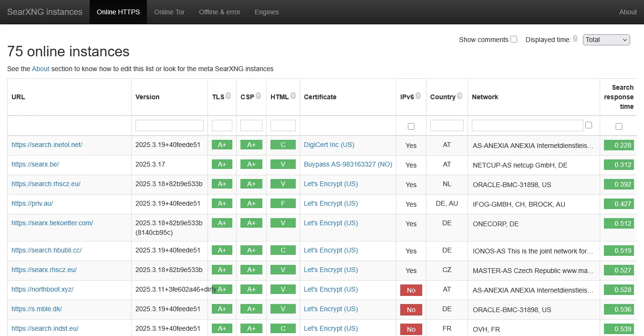
Task: Sort by Search response time header
Action: [619, 97]
